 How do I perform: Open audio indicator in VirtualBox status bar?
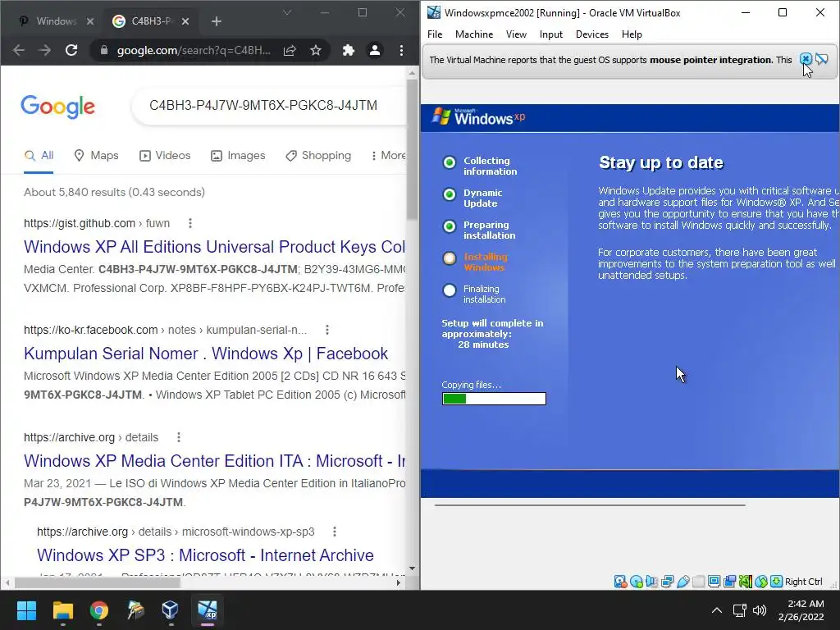pyautogui.click(x=651, y=582)
